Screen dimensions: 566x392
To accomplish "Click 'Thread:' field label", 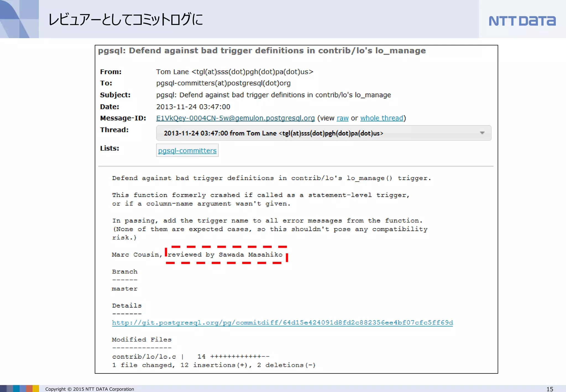I will [x=114, y=130].
